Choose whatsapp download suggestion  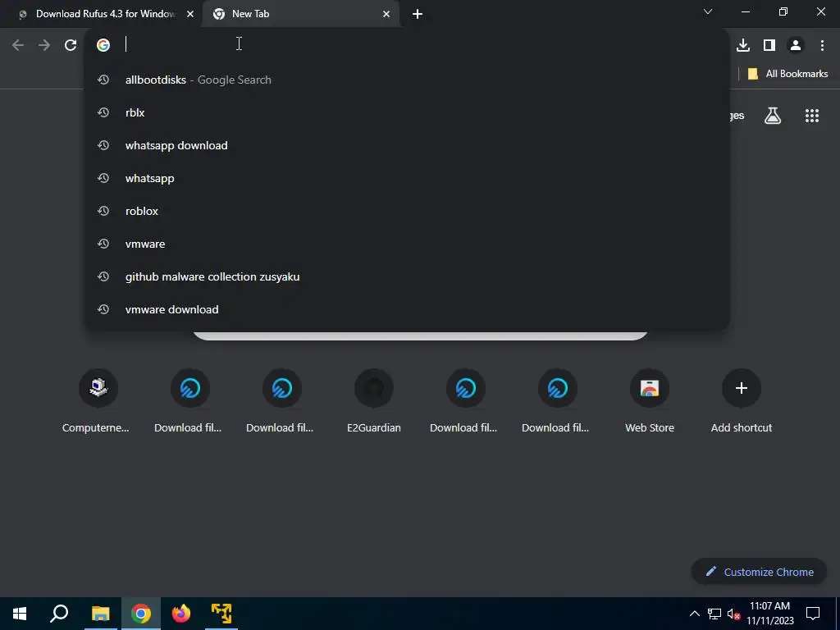[x=407, y=145]
